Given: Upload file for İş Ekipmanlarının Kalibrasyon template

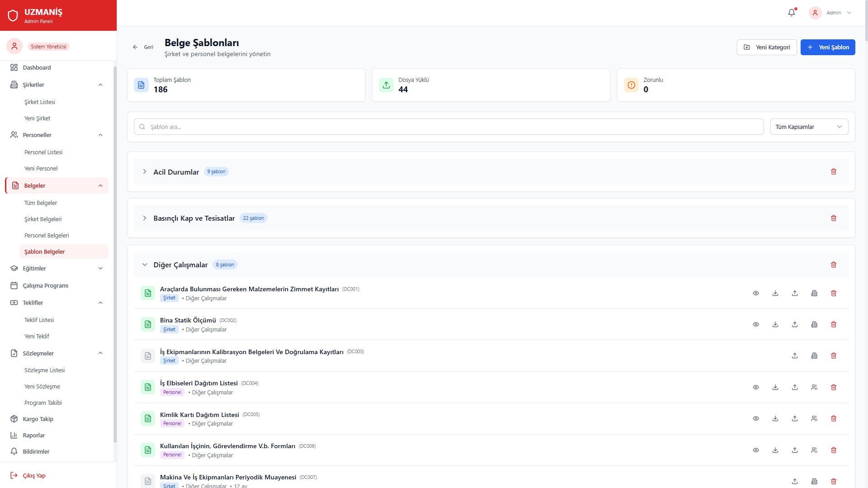Looking at the screenshot, I should (794, 356).
